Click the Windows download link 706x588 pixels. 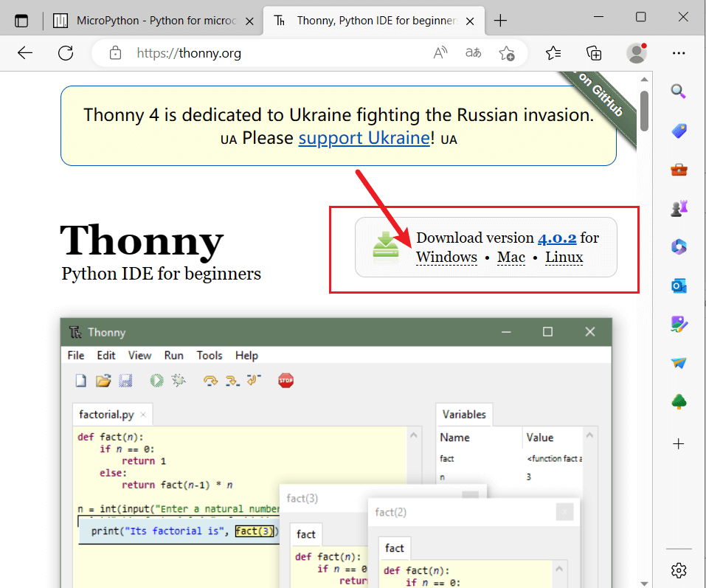[x=446, y=257]
